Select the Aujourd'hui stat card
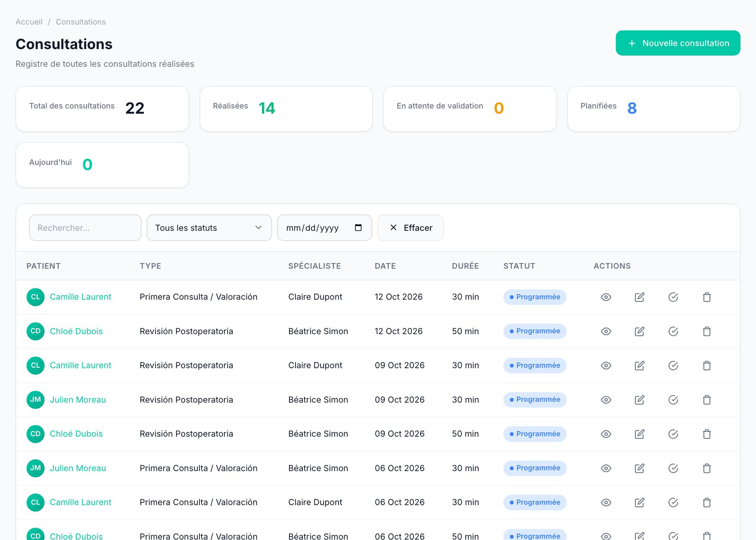This screenshot has width=756, height=540. 102,165
